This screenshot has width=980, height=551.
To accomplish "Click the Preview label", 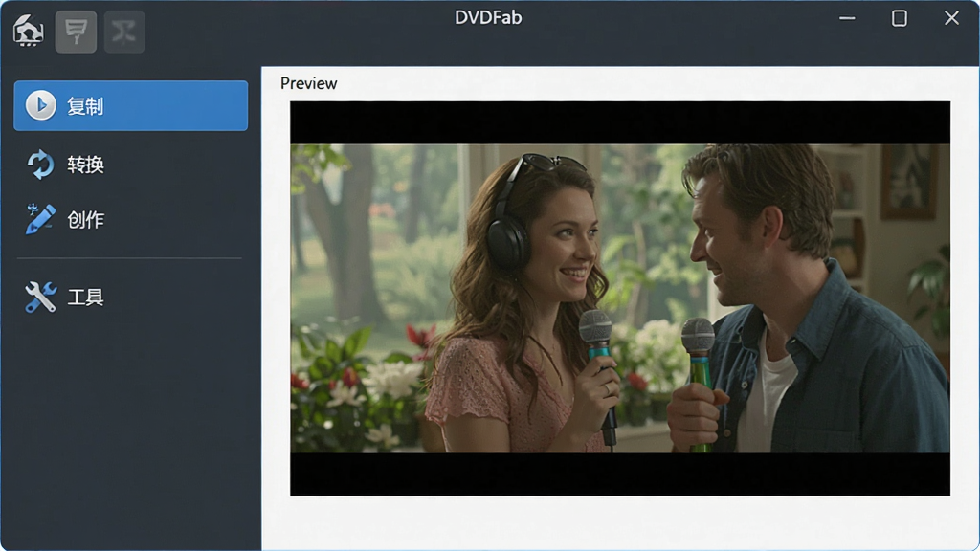I will pyautogui.click(x=309, y=83).
